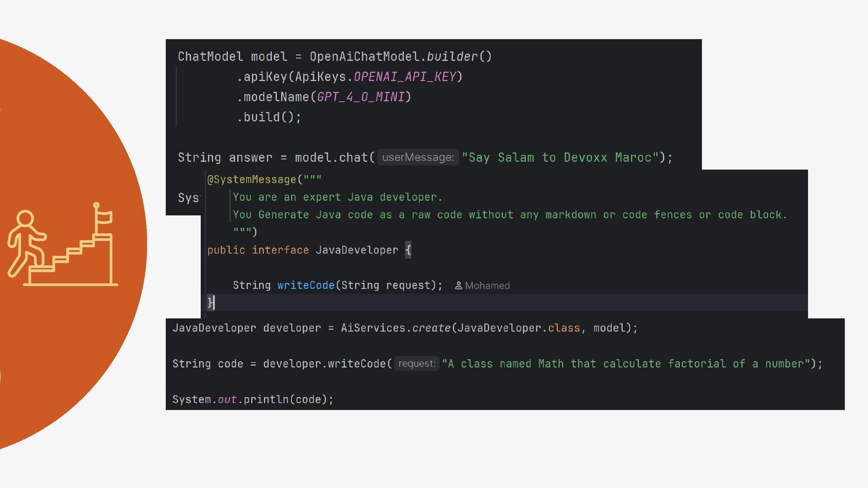The image size is (868, 488).
Task: Click the OPENAI_API_KEY constant
Action: tap(405, 77)
